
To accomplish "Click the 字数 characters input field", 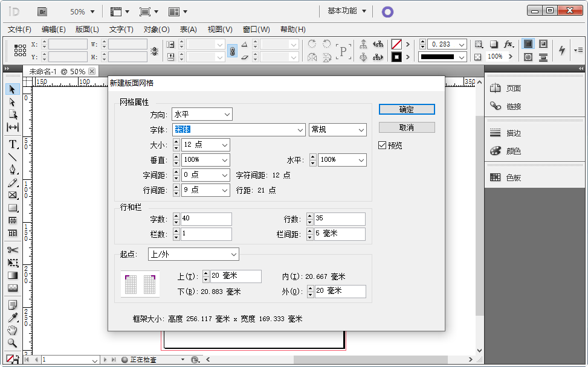I will pos(206,219).
